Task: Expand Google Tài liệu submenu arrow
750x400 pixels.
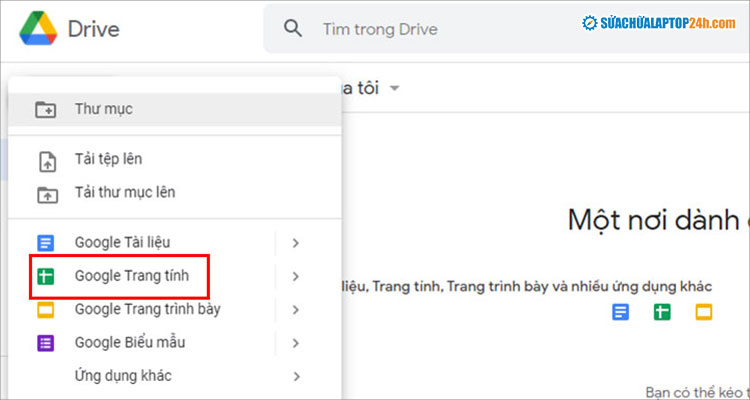Action: coord(296,243)
